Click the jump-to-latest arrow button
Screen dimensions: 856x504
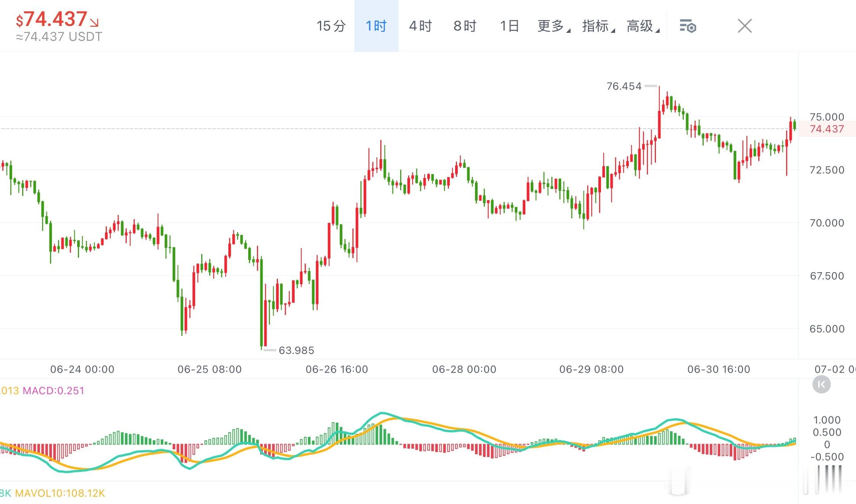[x=821, y=384]
